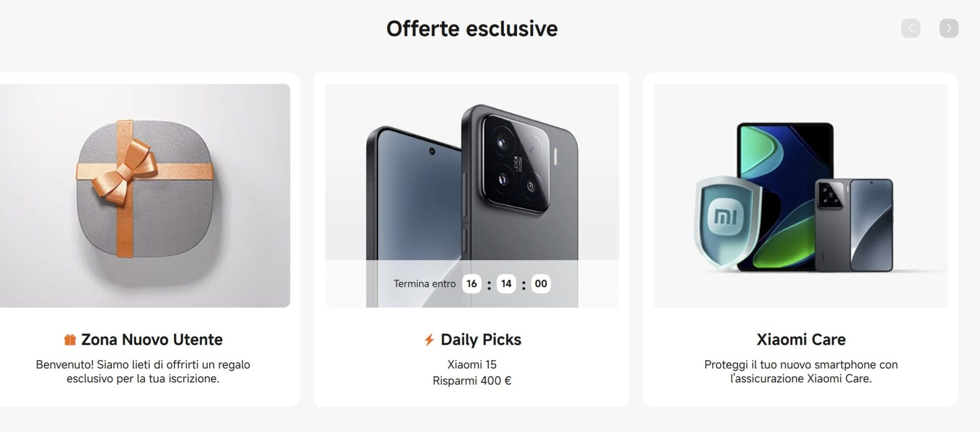Open the Xiaomi 15 phone image
This screenshot has height=432, width=980.
pyautogui.click(x=472, y=195)
